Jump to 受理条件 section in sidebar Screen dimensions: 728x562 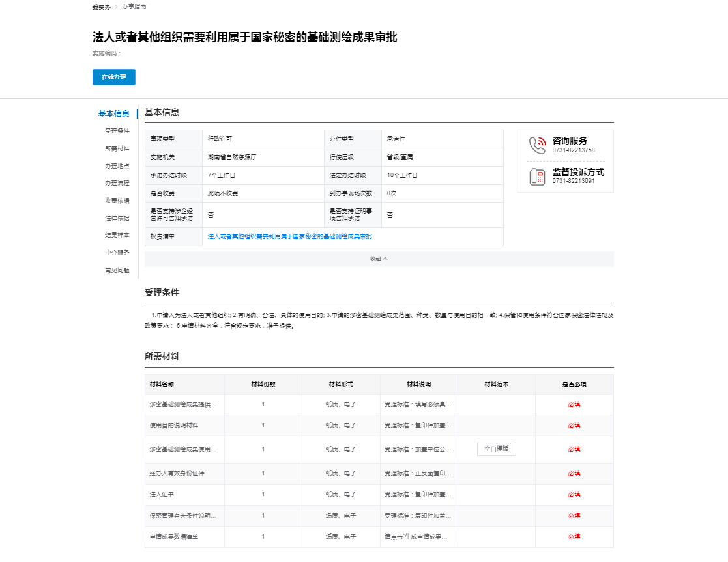click(117, 131)
